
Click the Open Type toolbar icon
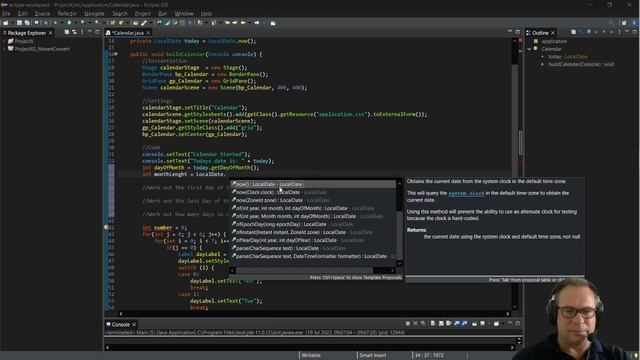(x=136, y=23)
